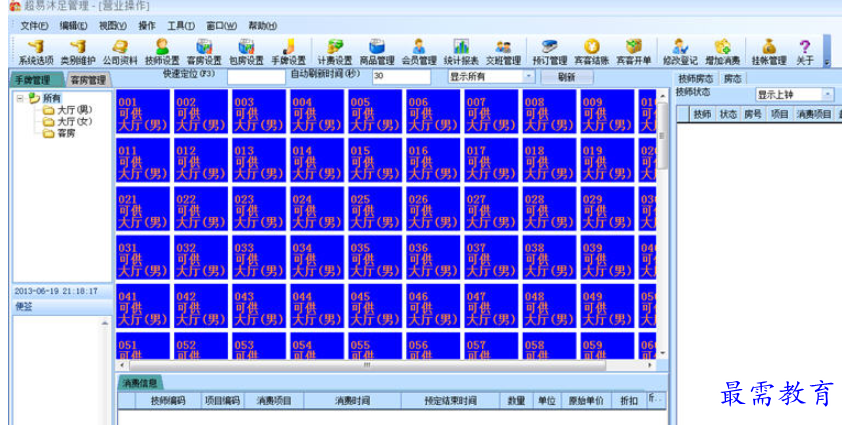Image resolution: width=842 pixels, height=425 pixels.
Task: Open the 工具 menu
Action: tap(181, 26)
